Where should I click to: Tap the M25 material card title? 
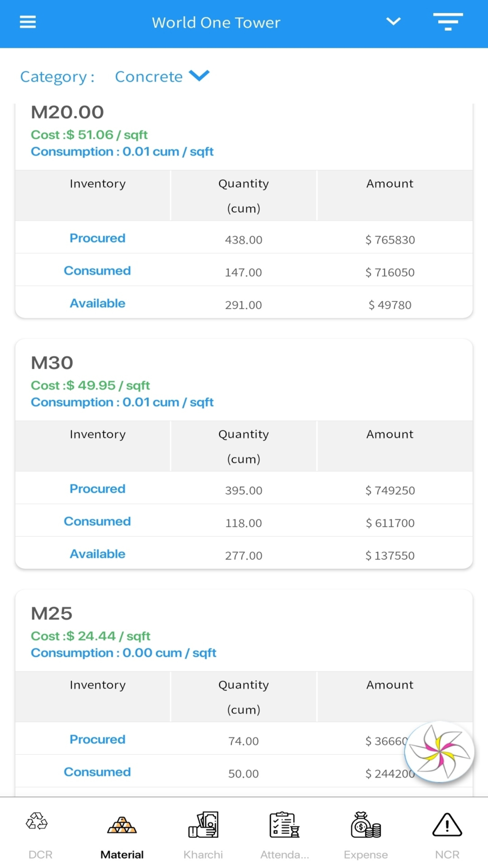click(52, 614)
